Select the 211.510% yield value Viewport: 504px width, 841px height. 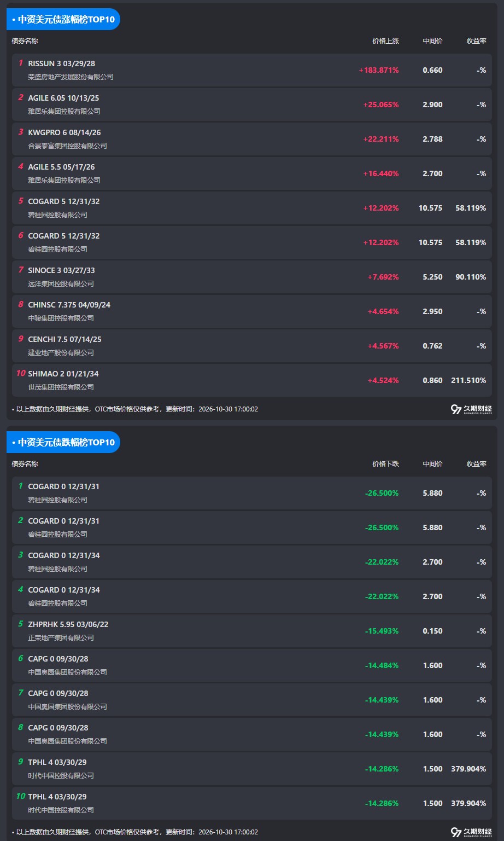point(468,380)
